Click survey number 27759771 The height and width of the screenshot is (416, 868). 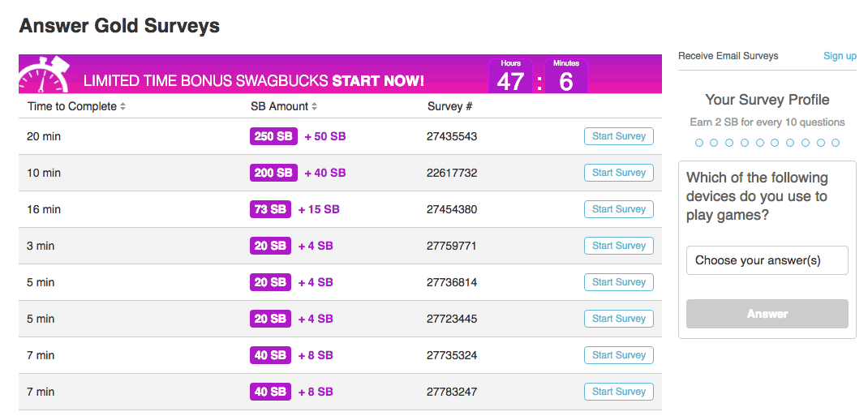click(452, 246)
